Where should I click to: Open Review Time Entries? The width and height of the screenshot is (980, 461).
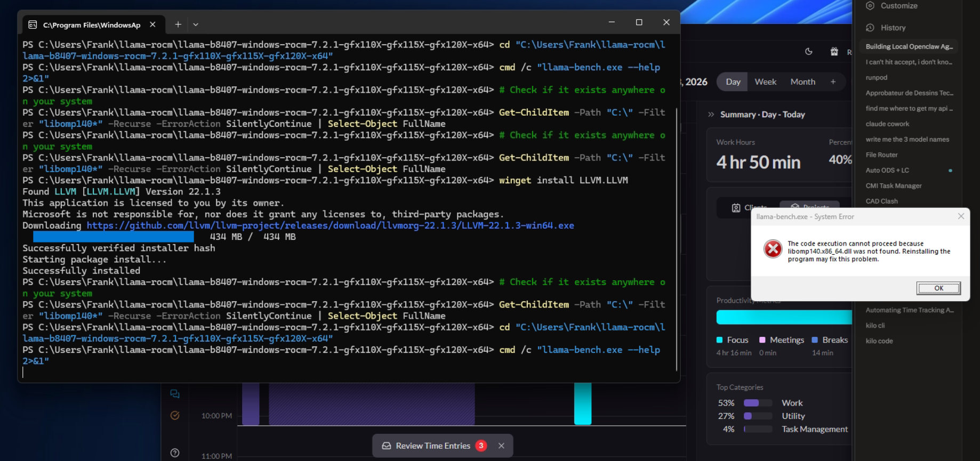(433, 446)
